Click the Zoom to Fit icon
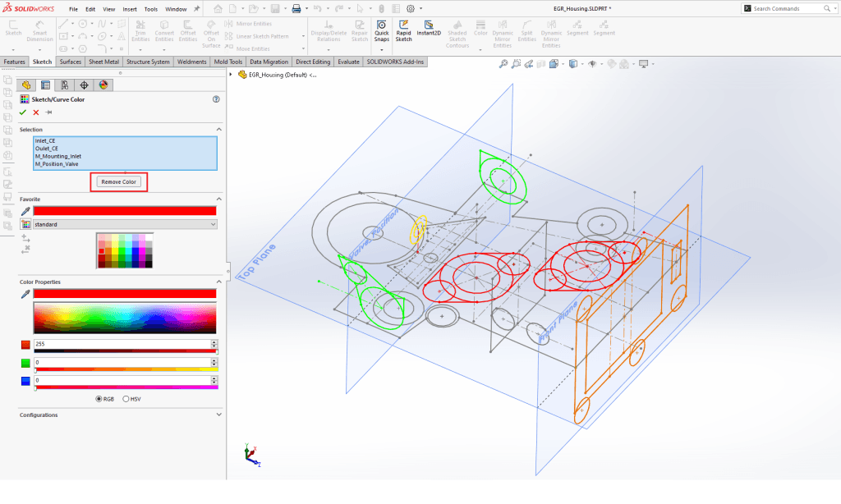The width and height of the screenshot is (841, 504). (x=502, y=64)
